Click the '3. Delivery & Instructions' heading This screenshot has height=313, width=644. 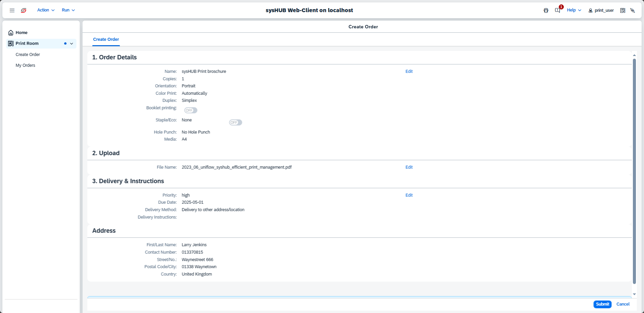[128, 181]
